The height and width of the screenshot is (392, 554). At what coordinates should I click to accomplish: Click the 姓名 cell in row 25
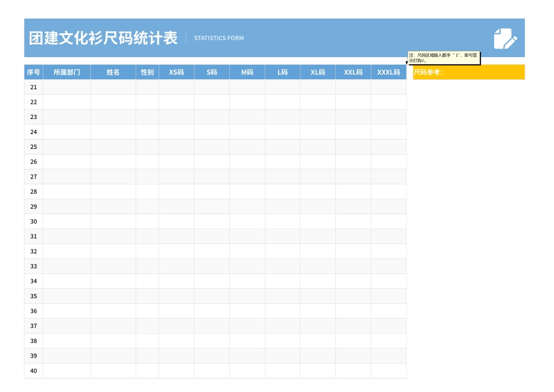pos(113,146)
